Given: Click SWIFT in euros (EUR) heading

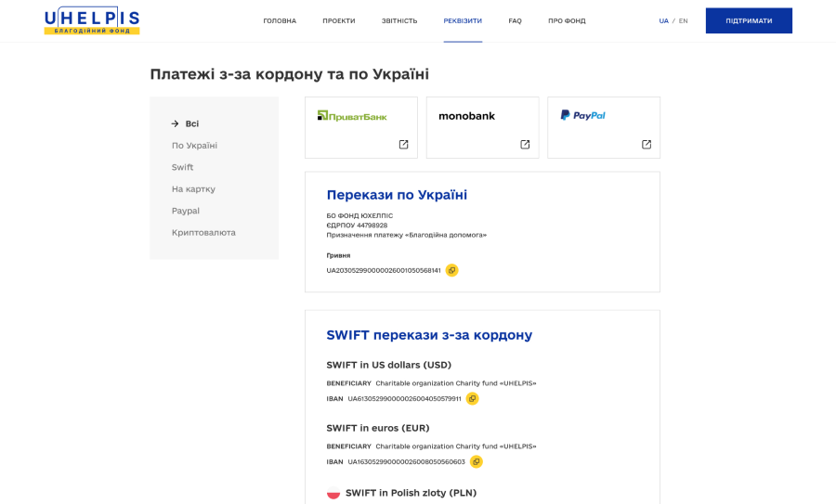Looking at the screenshot, I should click(x=378, y=428).
